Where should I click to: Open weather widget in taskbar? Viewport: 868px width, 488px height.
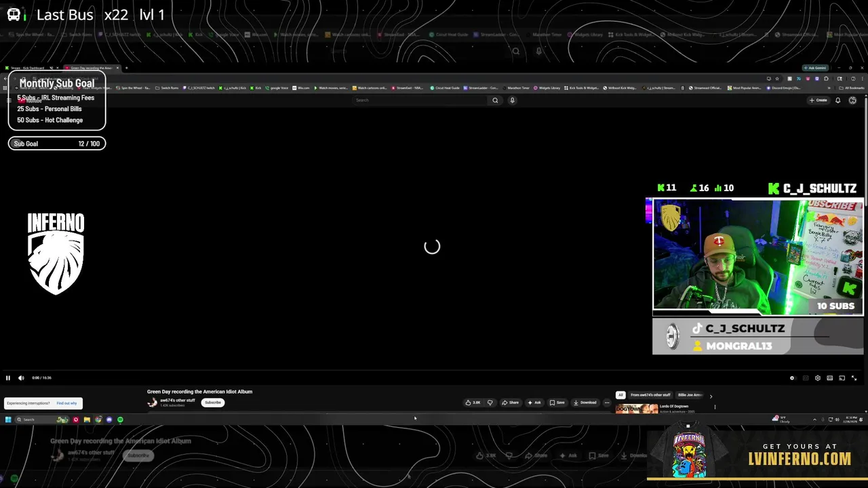pyautogui.click(x=781, y=420)
